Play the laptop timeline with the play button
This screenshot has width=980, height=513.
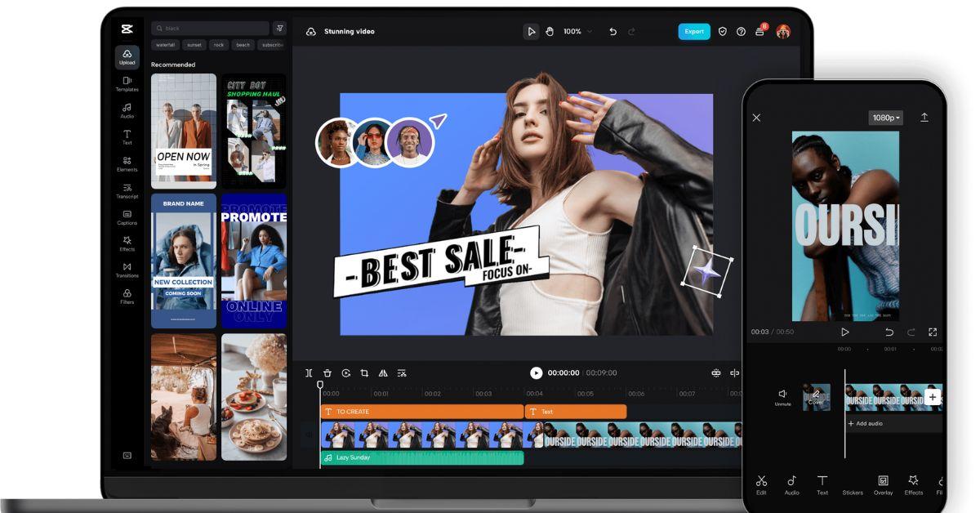(536, 373)
